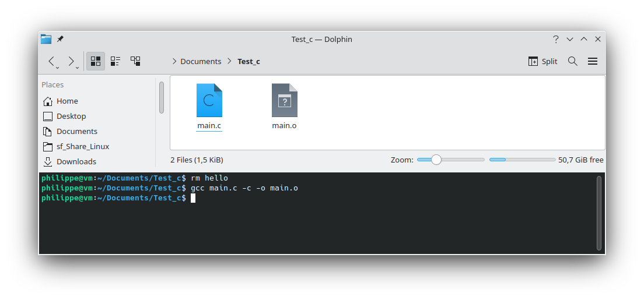Click the pin icon in title bar
Viewport: 644px width, 300px height.
pyautogui.click(x=60, y=39)
